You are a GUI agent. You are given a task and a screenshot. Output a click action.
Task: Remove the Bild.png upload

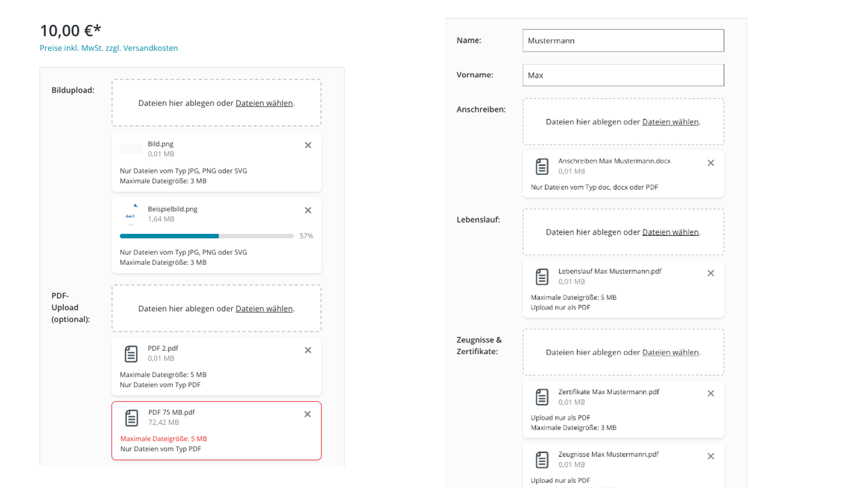tap(308, 145)
